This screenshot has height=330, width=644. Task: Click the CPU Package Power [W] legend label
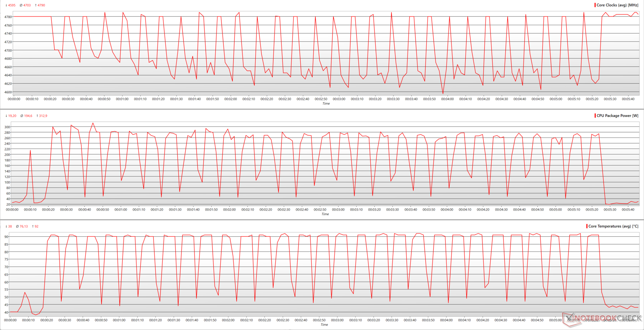click(617, 116)
